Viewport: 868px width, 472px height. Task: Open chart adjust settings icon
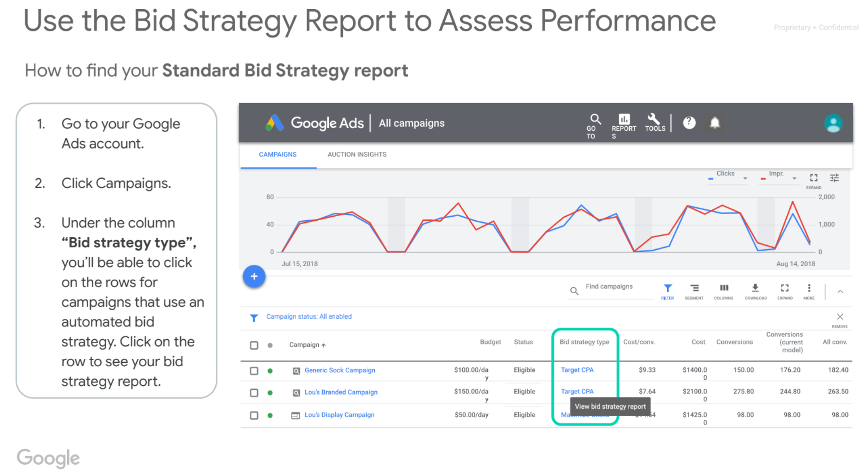pyautogui.click(x=834, y=177)
